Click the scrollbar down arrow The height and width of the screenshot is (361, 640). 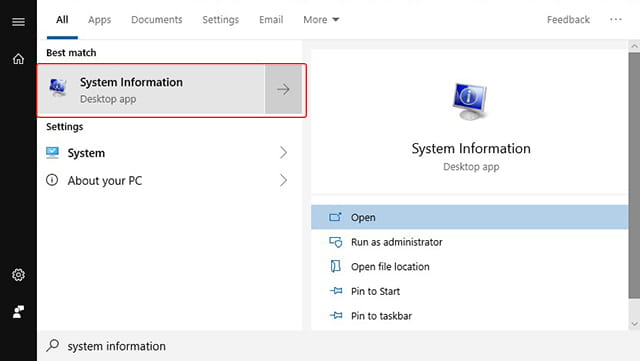[634, 324]
